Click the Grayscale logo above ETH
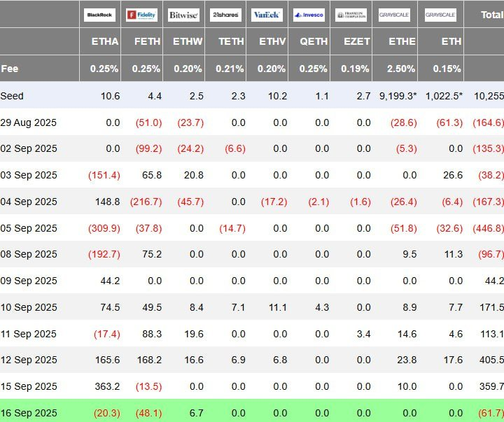Viewport: 504px width, 422px height. point(440,15)
